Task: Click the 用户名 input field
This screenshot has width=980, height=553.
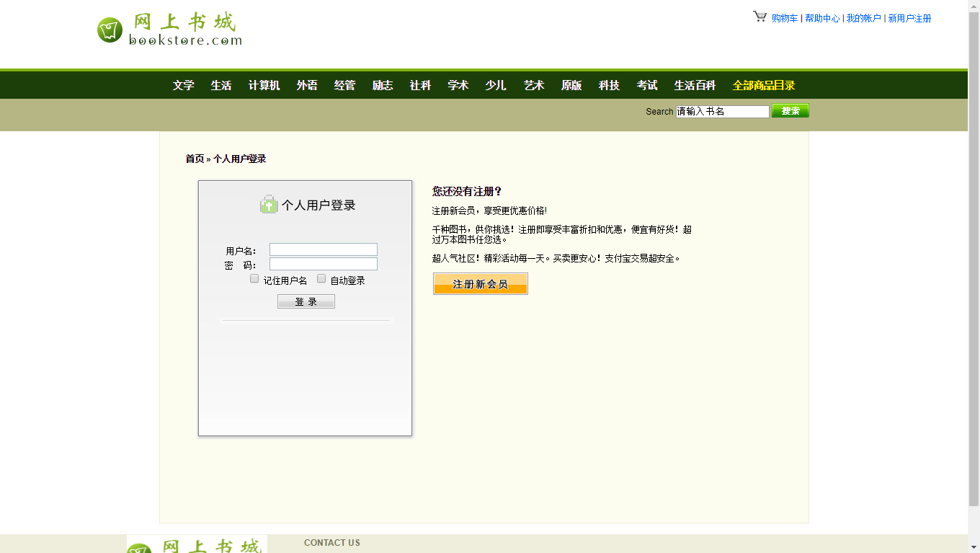Action: (x=324, y=249)
